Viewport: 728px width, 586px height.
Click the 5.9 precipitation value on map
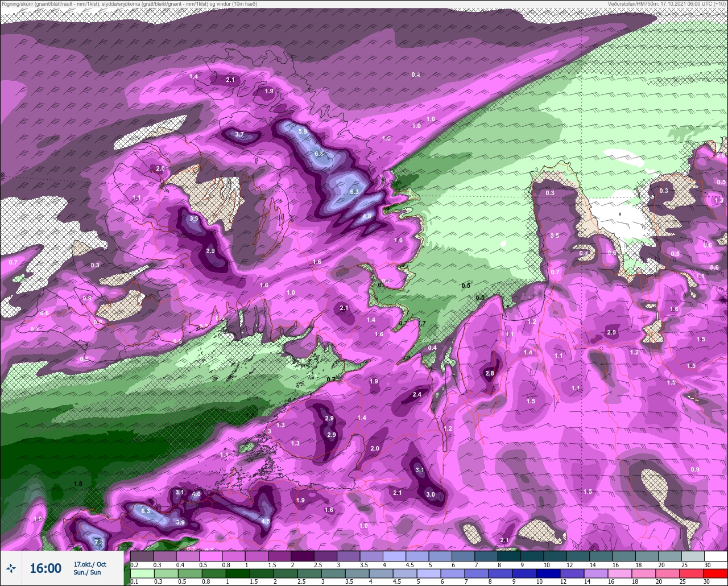(x=303, y=131)
